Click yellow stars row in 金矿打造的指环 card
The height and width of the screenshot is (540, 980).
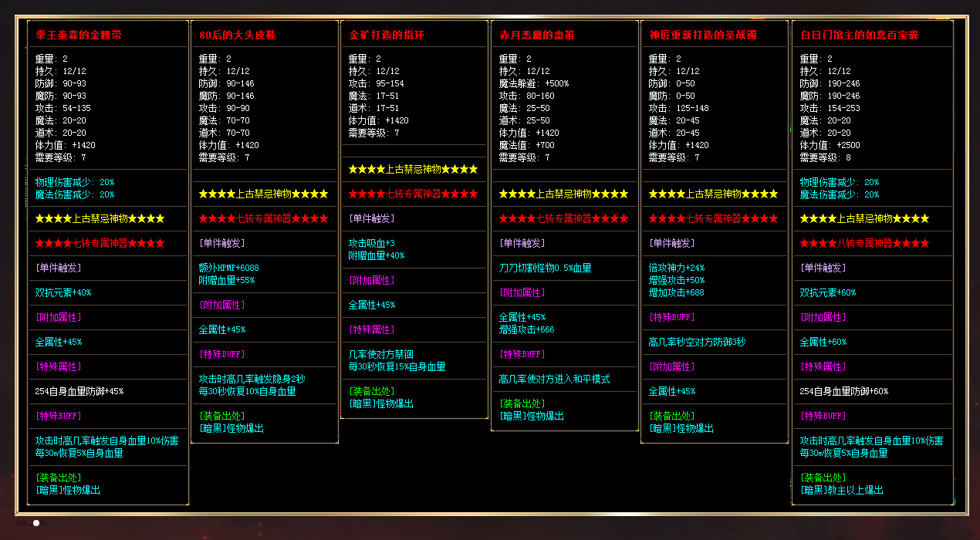point(413,169)
